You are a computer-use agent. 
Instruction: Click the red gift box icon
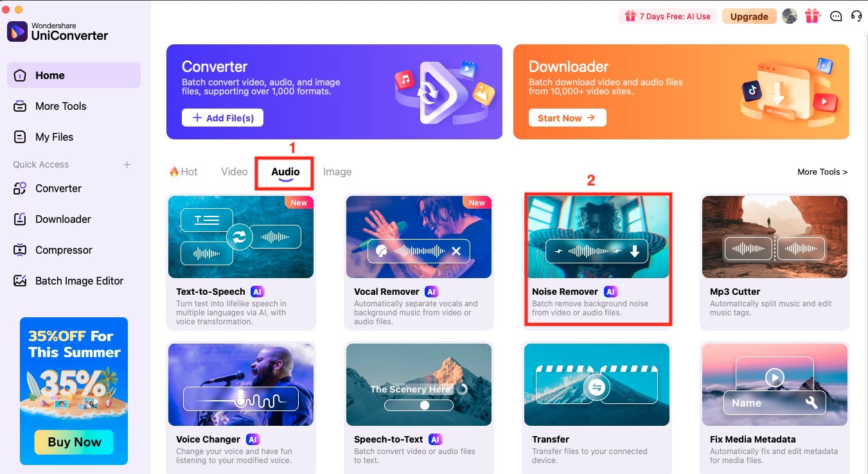[812, 16]
